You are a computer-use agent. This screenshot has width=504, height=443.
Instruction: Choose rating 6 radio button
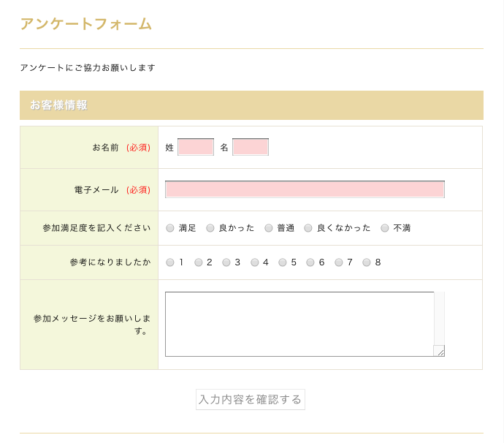click(x=310, y=262)
